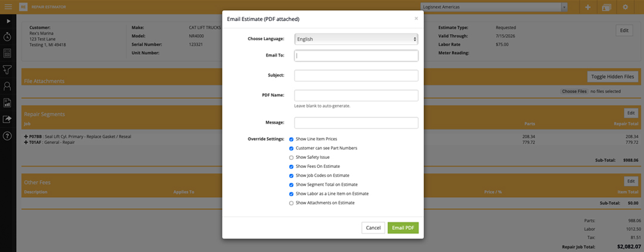
Task: Click the Other Fees Sub-Total $0.00
Action: (631, 203)
